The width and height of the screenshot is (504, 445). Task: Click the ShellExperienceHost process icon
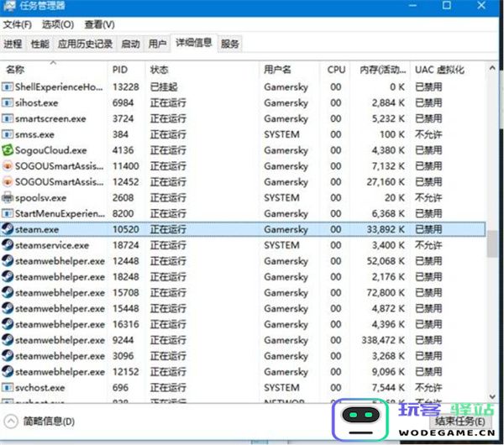(x=8, y=86)
